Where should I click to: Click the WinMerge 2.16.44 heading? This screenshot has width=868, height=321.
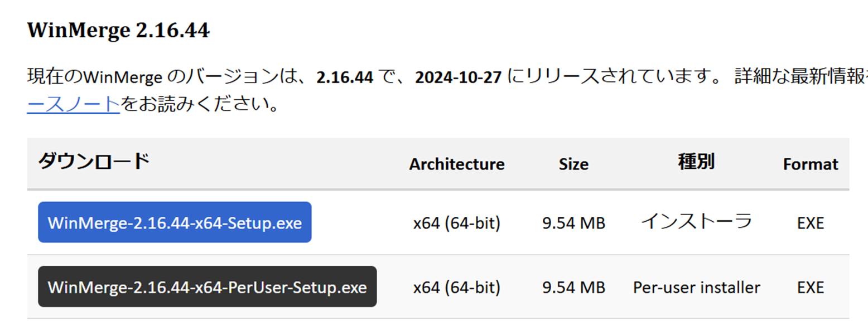[x=118, y=31]
